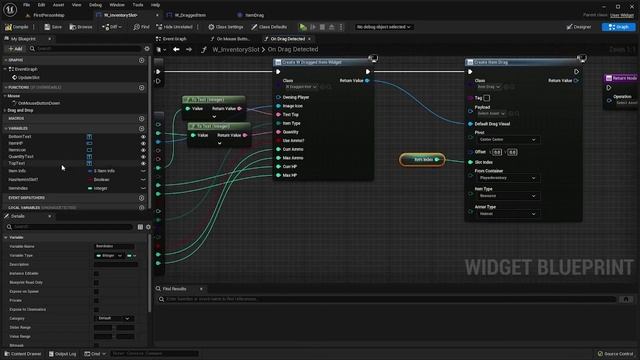640x360 pixels.
Task: Add a new macro via plus icon
Action: (141, 118)
